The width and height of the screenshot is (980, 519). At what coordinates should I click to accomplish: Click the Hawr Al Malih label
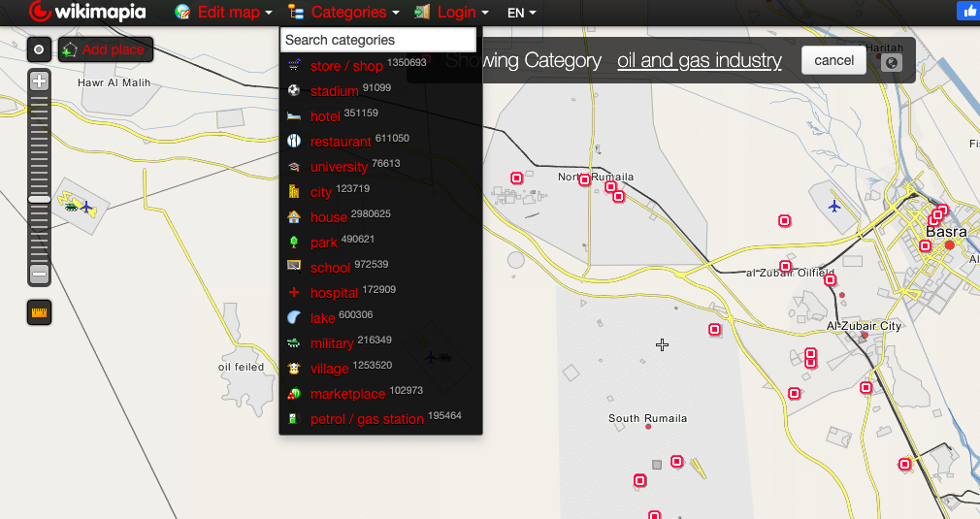[x=114, y=82]
